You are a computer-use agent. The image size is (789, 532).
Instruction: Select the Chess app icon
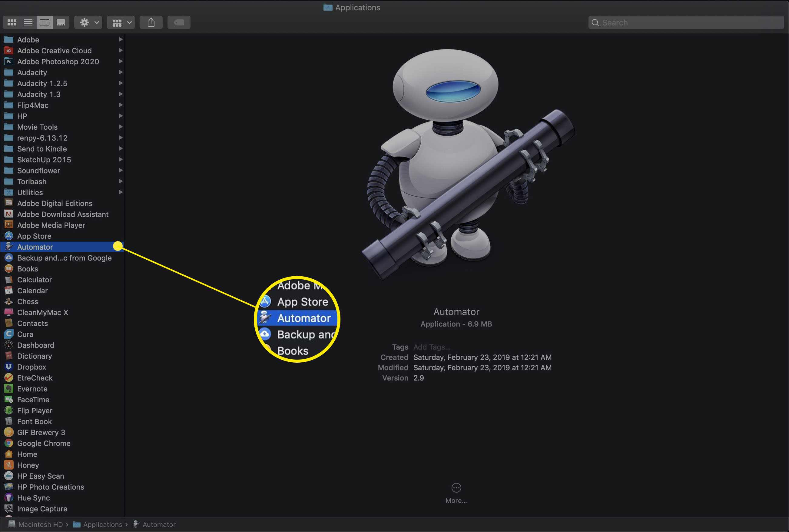click(9, 301)
